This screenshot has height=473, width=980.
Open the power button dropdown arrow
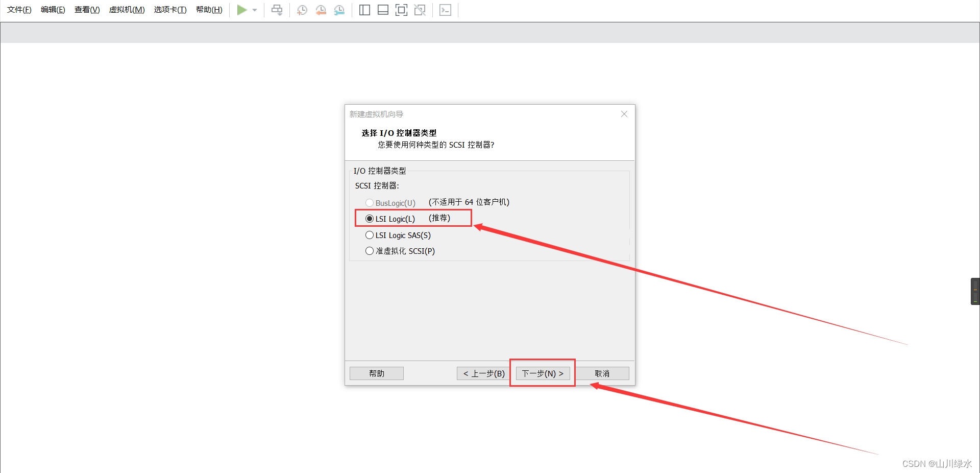pos(254,10)
